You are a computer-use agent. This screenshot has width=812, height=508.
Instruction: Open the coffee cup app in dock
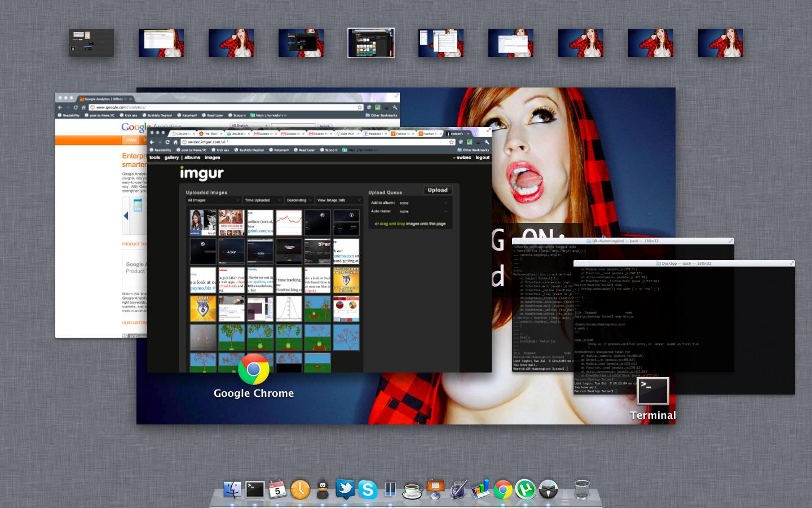pyautogui.click(x=413, y=490)
